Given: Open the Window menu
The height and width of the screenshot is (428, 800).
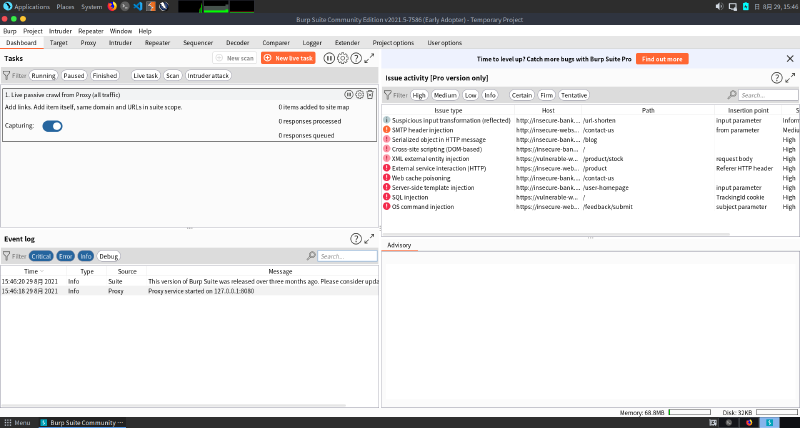Looking at the screenshot, I should coord(121,31).
